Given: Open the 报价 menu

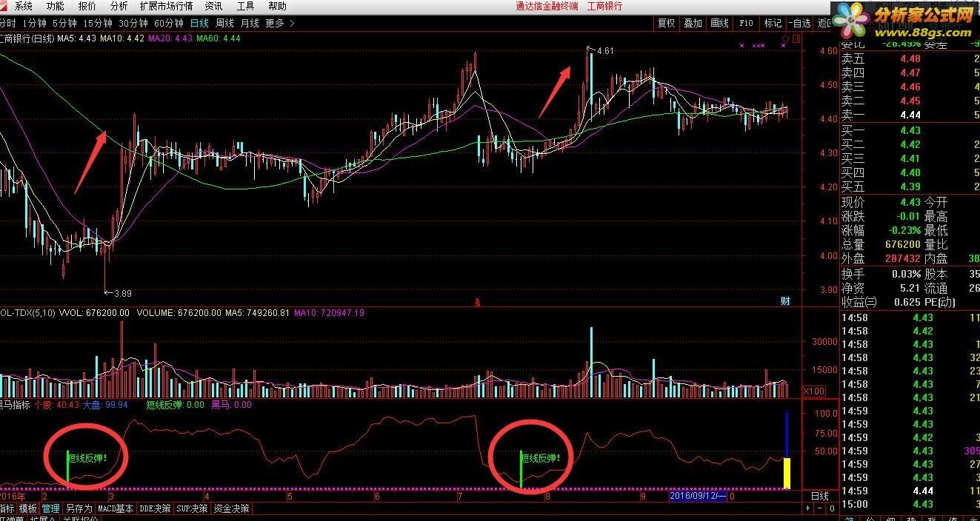Looking at the screenshot, I should tap(87, 6).
